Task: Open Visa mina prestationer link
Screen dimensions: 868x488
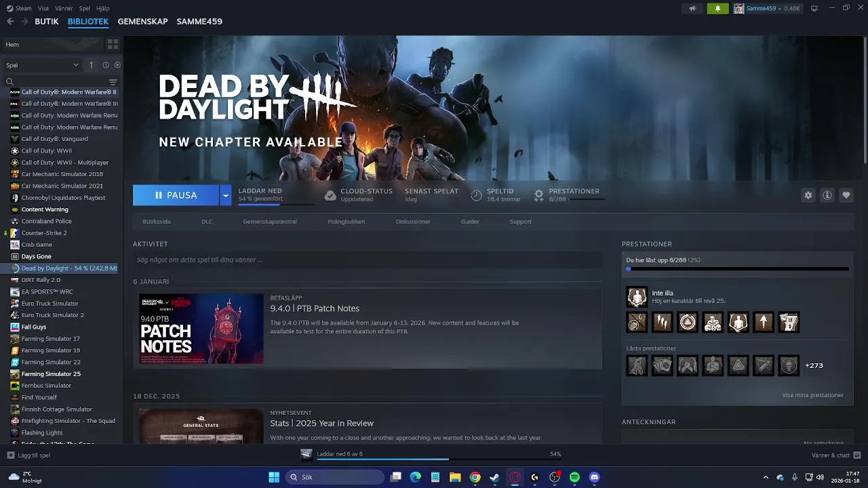Action: [812, 395]
